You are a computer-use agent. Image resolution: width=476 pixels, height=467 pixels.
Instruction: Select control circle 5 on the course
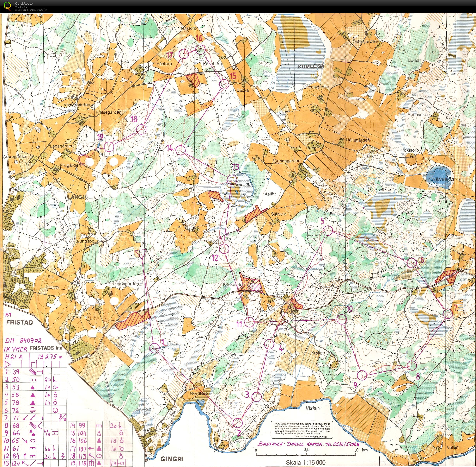click(x=328, y=230)
